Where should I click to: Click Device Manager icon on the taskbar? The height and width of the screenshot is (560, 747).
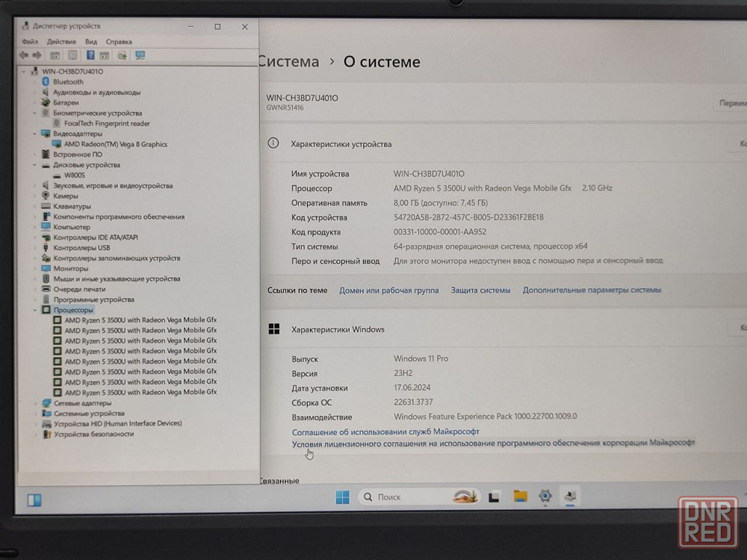(570, 497)
